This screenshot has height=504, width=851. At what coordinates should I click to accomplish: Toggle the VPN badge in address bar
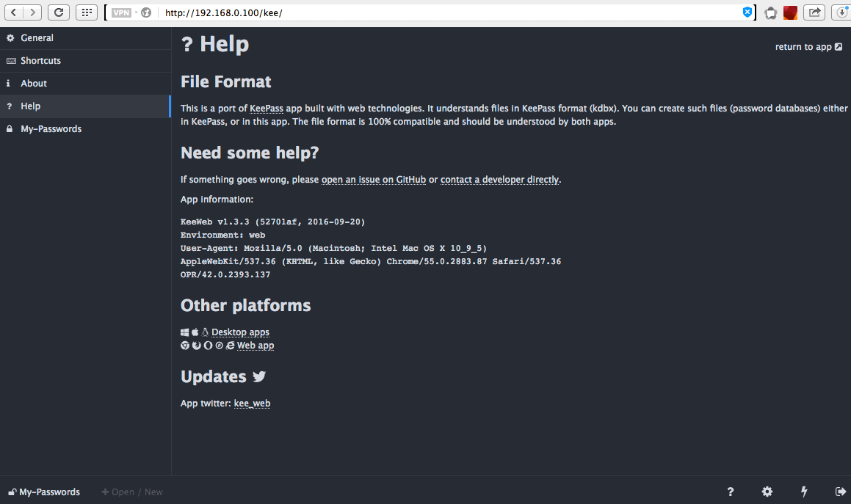click(121, 12)
